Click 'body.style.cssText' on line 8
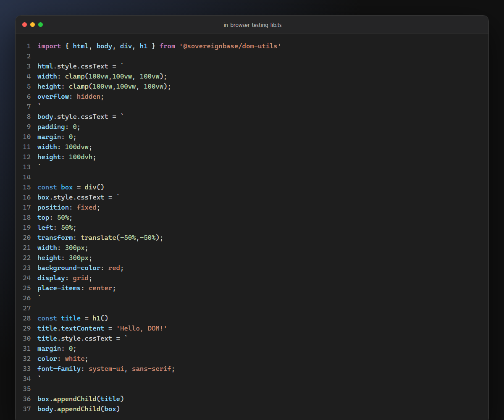This screenshot has width=504, height=420. pyautogui.click(x=73, y=117)
